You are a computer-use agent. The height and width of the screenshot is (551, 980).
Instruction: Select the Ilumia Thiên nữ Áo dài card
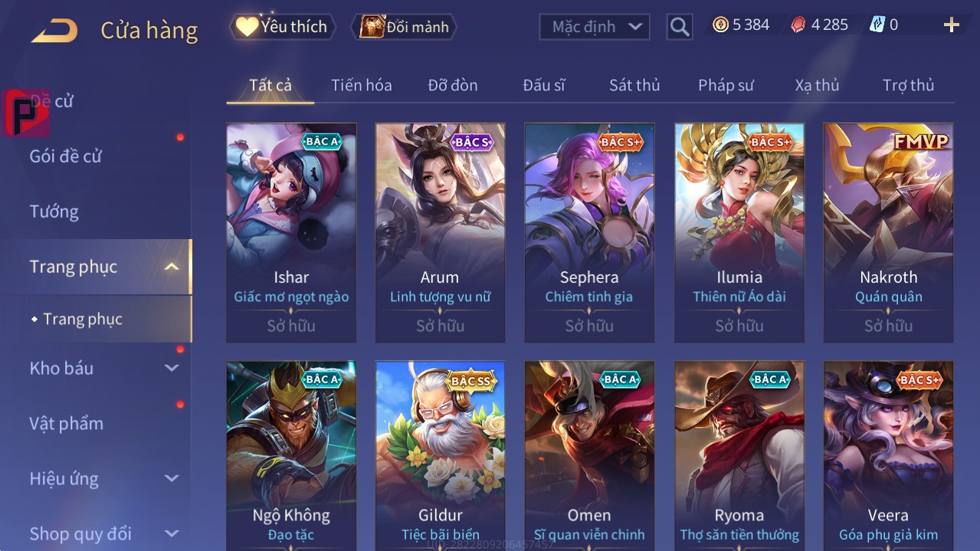click(739, 233)
